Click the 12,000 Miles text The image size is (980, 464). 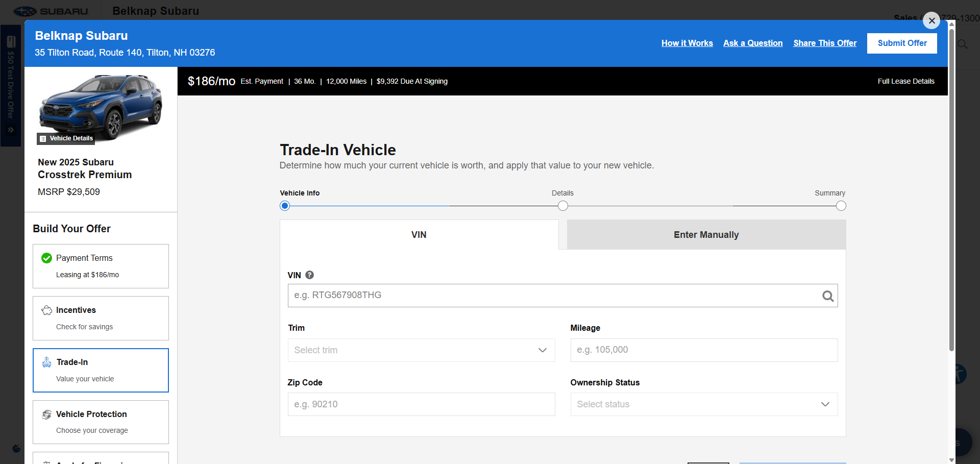[346, 81]
